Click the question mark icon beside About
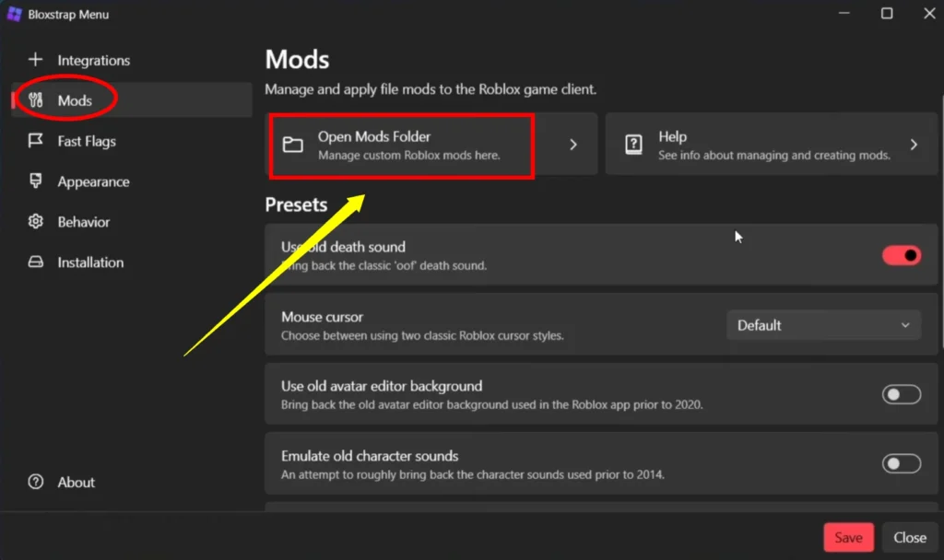 pos(36,482)
